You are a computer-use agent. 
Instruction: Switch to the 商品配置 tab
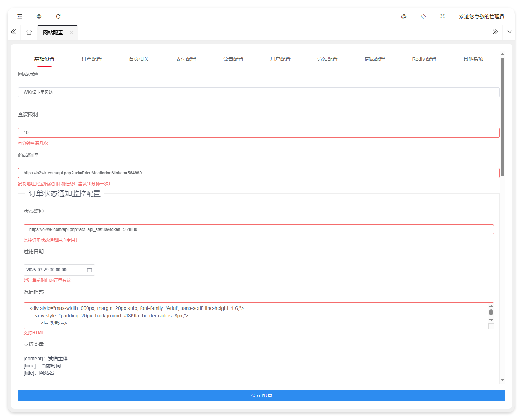375,59
